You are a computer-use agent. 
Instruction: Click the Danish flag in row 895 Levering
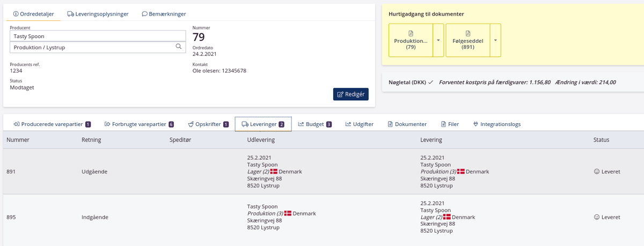tap(447, 217)
